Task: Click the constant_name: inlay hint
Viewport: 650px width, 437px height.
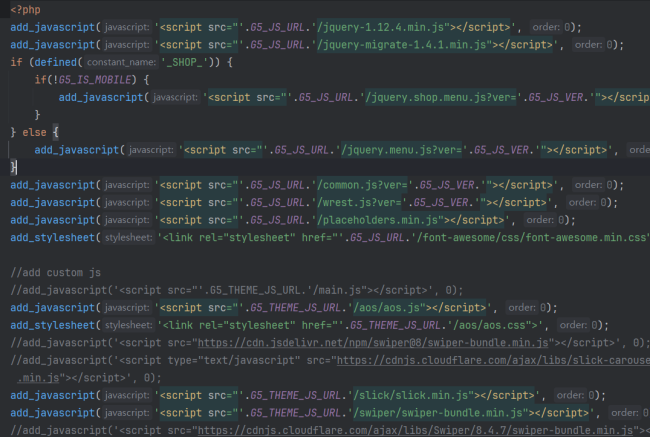Action: 121,62
